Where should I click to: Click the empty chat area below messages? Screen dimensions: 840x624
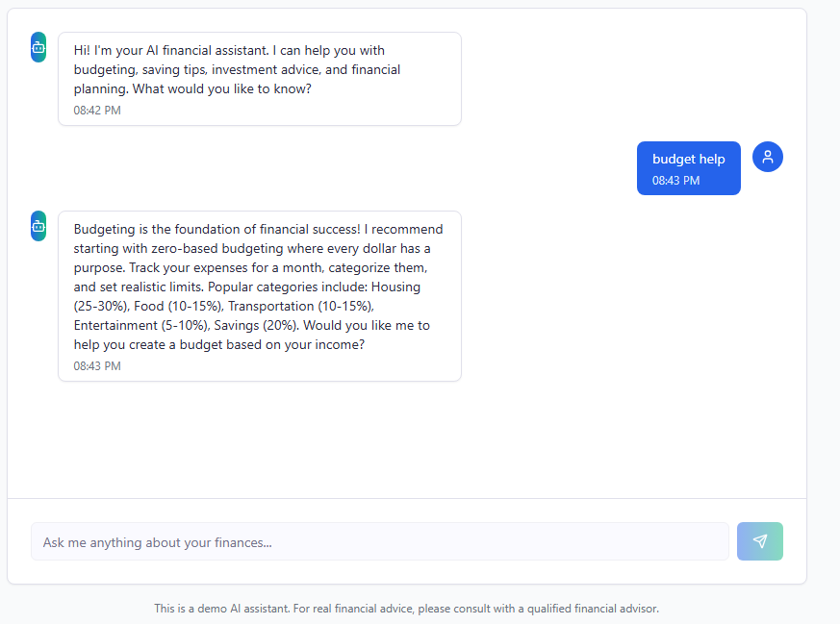(x=407, y=438)
